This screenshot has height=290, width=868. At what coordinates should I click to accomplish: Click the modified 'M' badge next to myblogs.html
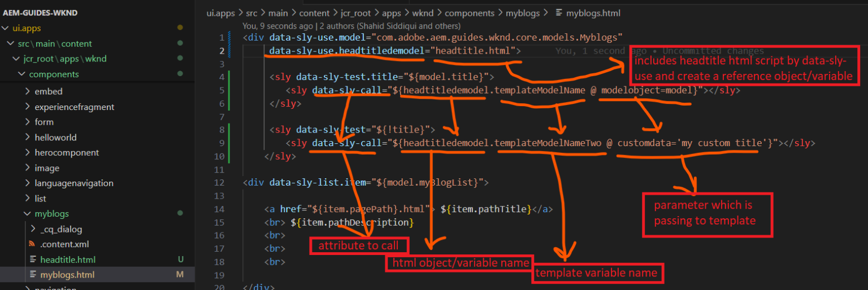tap(180, 275)
